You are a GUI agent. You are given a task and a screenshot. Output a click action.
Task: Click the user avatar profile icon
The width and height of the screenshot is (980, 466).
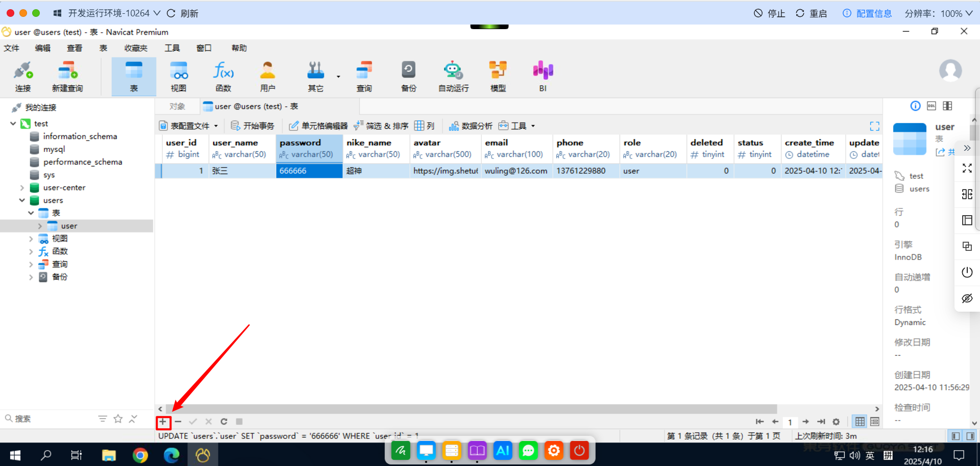click(950, 71)
